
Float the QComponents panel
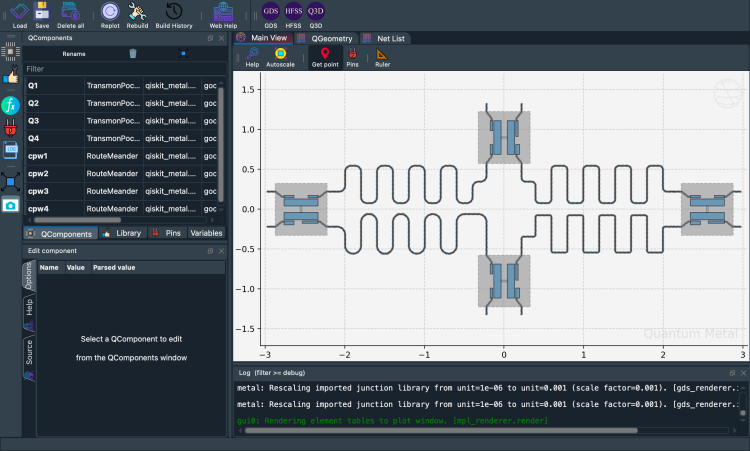pos(210,38)
